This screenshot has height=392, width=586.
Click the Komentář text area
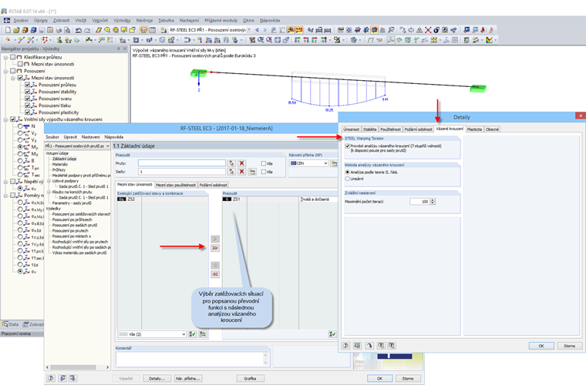click(x=190, y=359)
